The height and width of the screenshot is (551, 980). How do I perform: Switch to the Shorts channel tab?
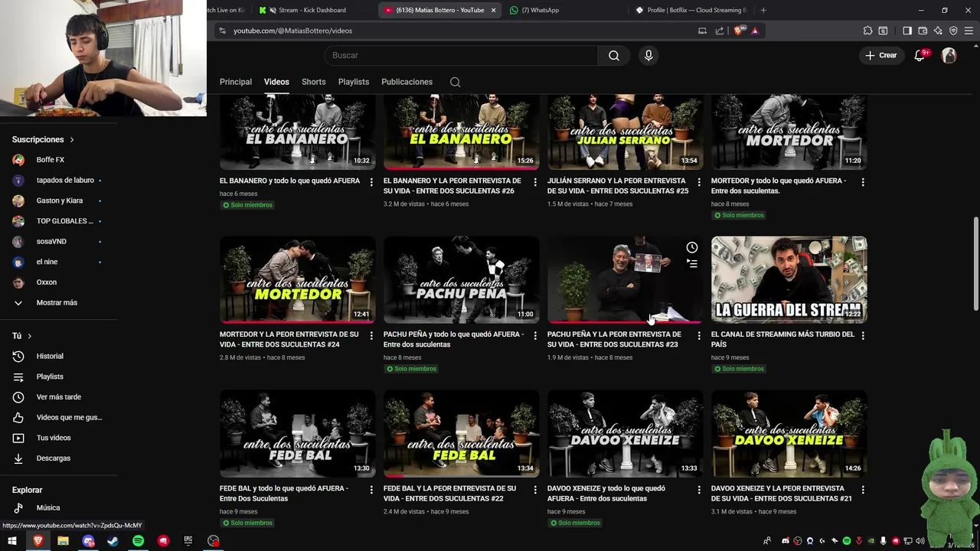coord(313,82)
